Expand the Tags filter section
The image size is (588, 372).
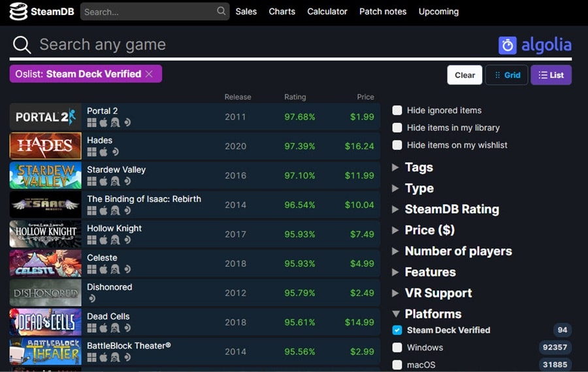click(412, 167)
